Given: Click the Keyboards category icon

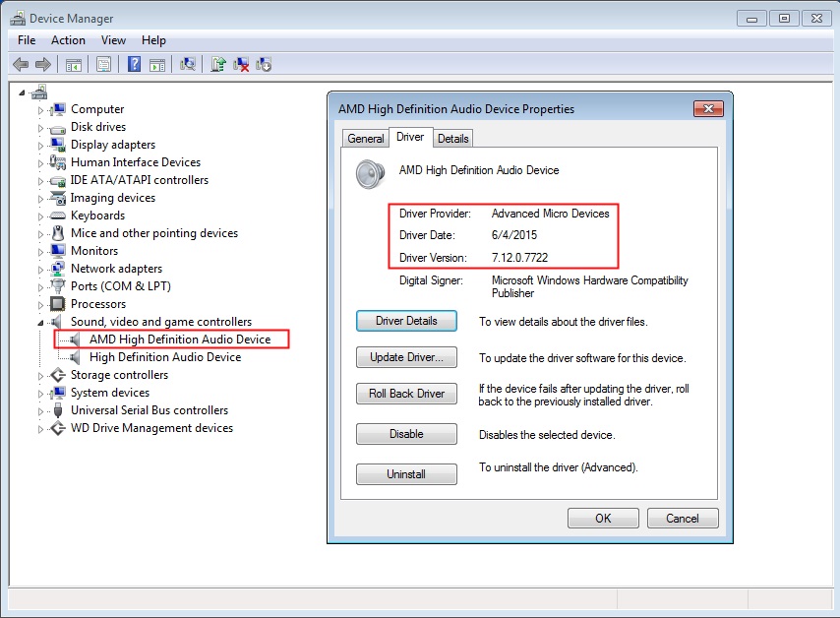Looking at the screenshot, I should tap(57, 216).
